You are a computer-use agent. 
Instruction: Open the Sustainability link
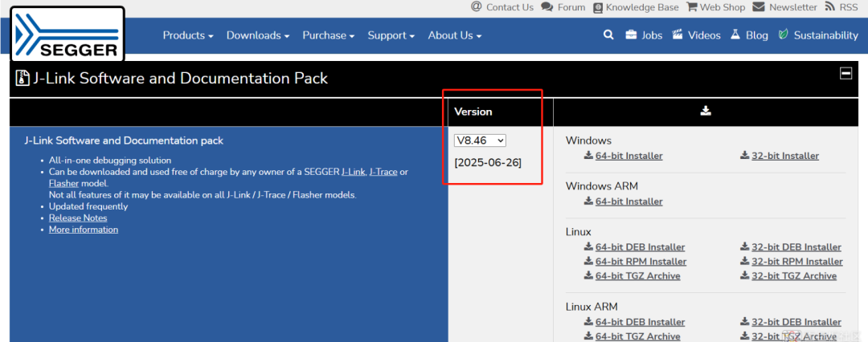click(818, 35)
